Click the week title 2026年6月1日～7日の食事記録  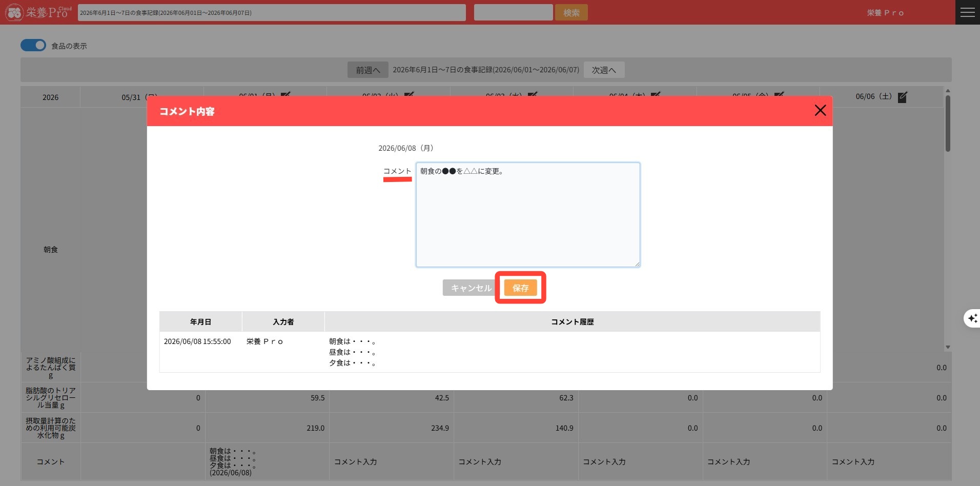click(486, 70)
